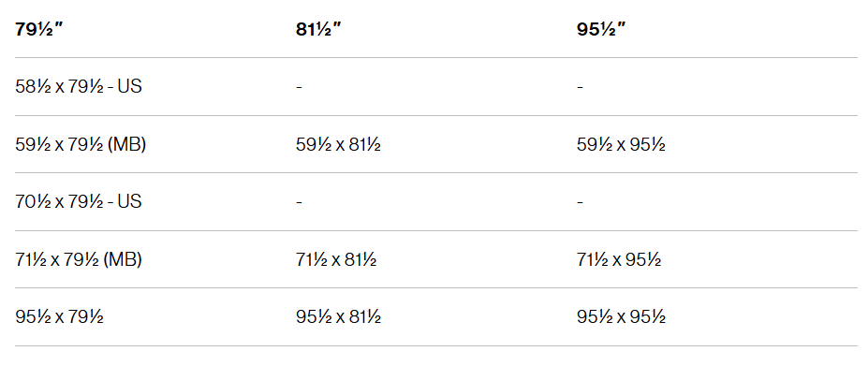
Task: Click the 59½ x 95½ size entry
Action: pos(621,144)
